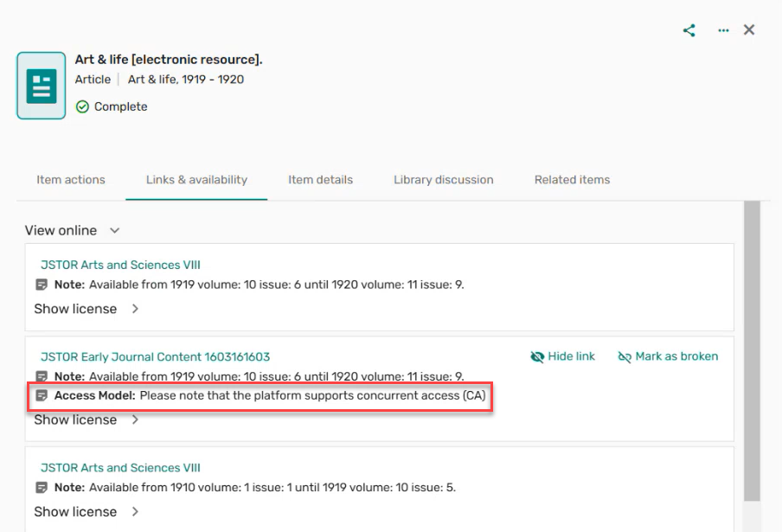
Task: Open first JSTOR Arts and Sciences VIII link
Action: pos(121,265)
